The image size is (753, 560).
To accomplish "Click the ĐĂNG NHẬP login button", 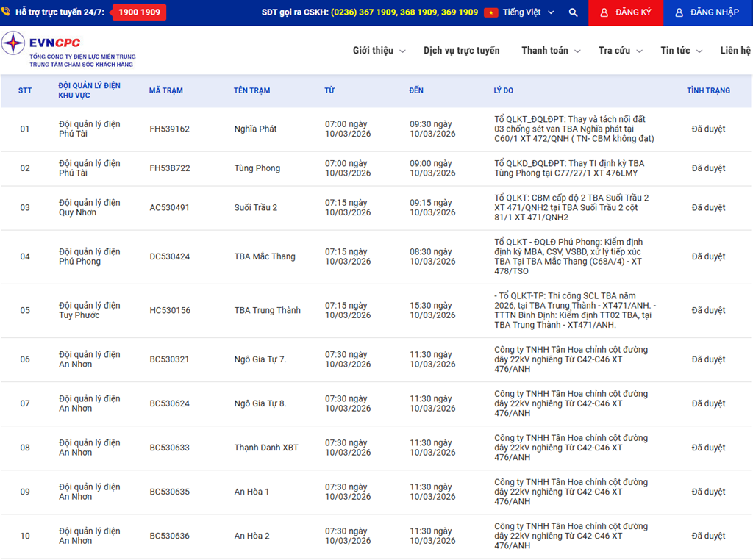I will 707,12.
